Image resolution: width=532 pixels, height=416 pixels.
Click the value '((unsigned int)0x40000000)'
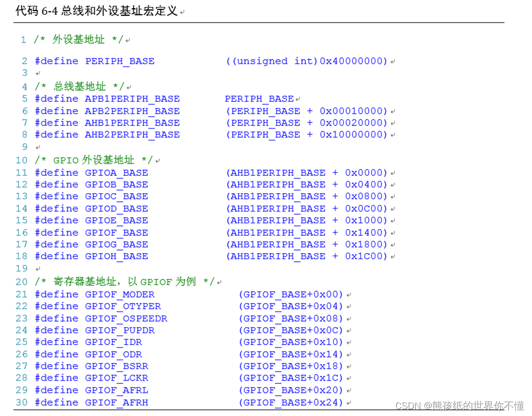[x=306, y=61]
